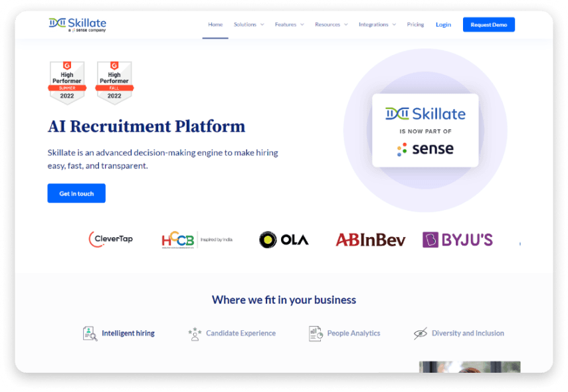This screenshot has width=568, height=392.
Task: Select the Candidate Experience people icon
Action: (x=194, y=333)
